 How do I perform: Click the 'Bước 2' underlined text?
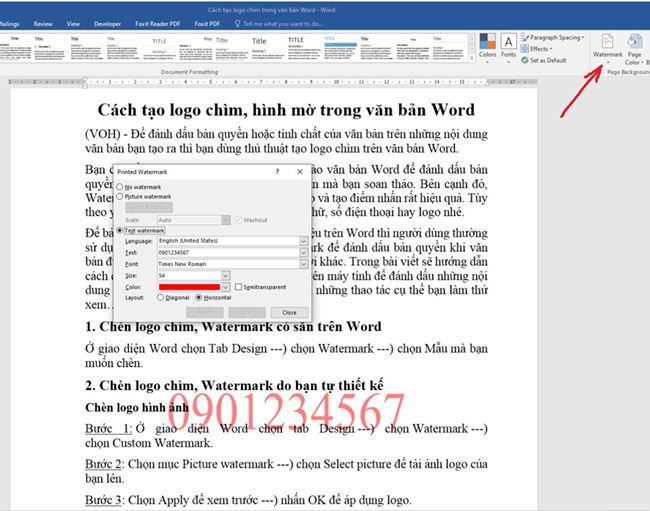[x=103, y=464]
